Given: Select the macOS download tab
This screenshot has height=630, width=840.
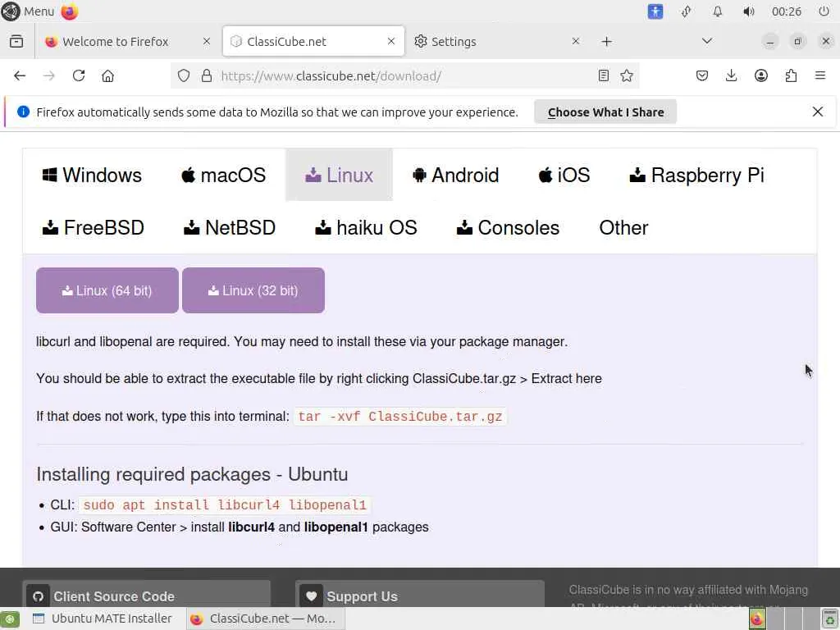Looking at the screenshot, I should (x=223, y=176).
